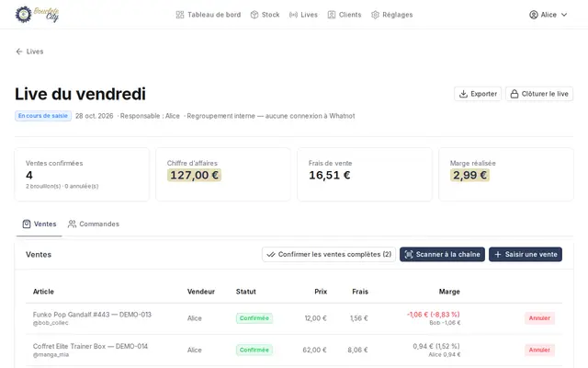Click the 62,00 € price cell

point(314,350)
